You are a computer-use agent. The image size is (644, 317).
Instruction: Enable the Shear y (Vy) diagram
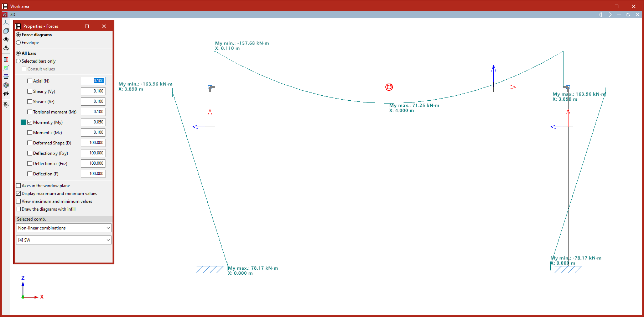tap(30, 91)
